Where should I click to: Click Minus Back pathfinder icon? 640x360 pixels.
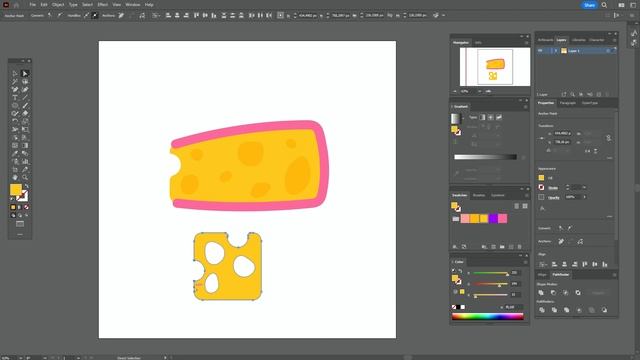click(604, 310)
